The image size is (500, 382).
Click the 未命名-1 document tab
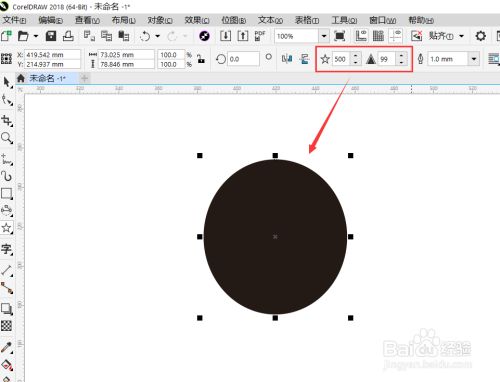(x=47, y=78)
